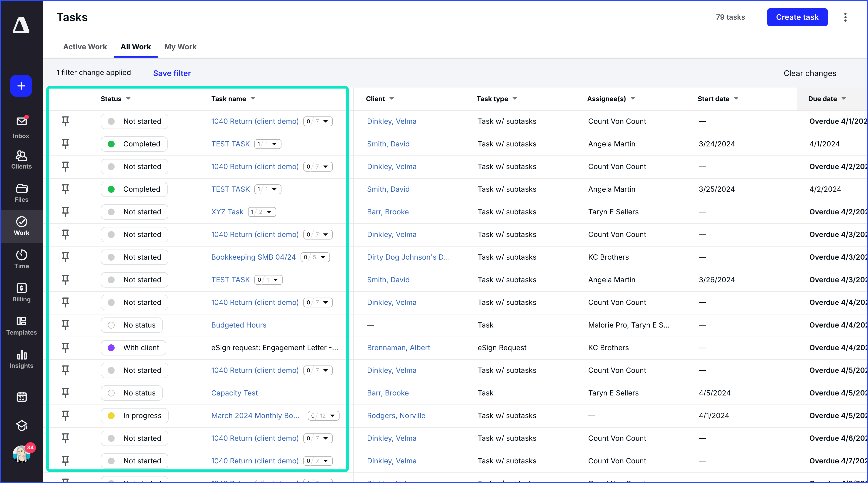Click the status circle next to Capacity Test
The width and height of the screenshot is (868, 483).
click(111, 393)
